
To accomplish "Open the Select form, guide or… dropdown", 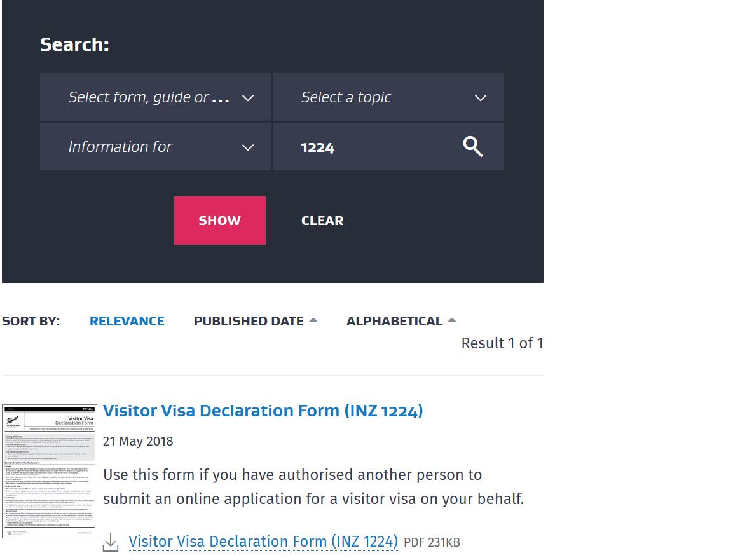I will (149, 97).
